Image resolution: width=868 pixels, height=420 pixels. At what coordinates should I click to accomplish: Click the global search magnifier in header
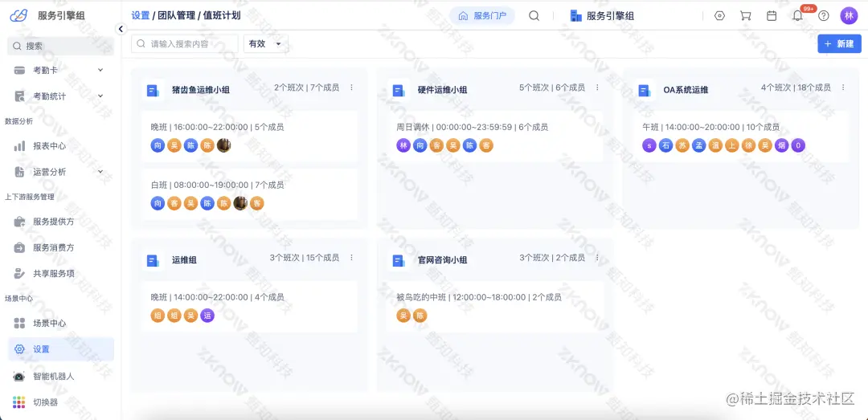point(534,15)
